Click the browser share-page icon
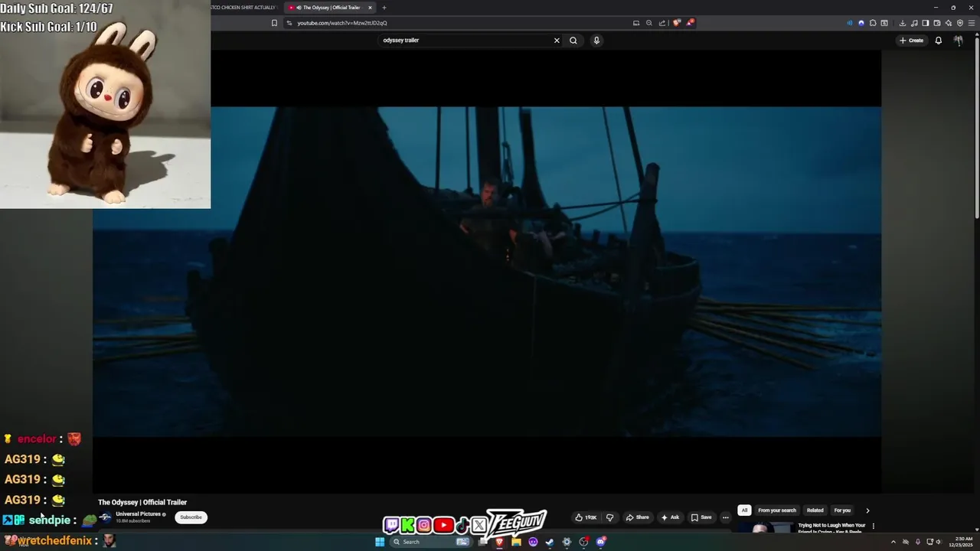This screenshot has height=551, width=980. click(662, 23)
